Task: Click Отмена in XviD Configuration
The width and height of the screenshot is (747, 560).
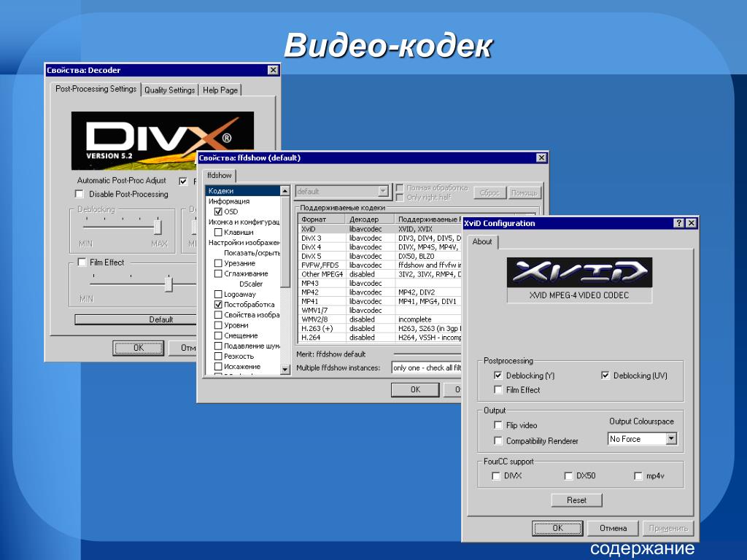Action: [613, 528]
